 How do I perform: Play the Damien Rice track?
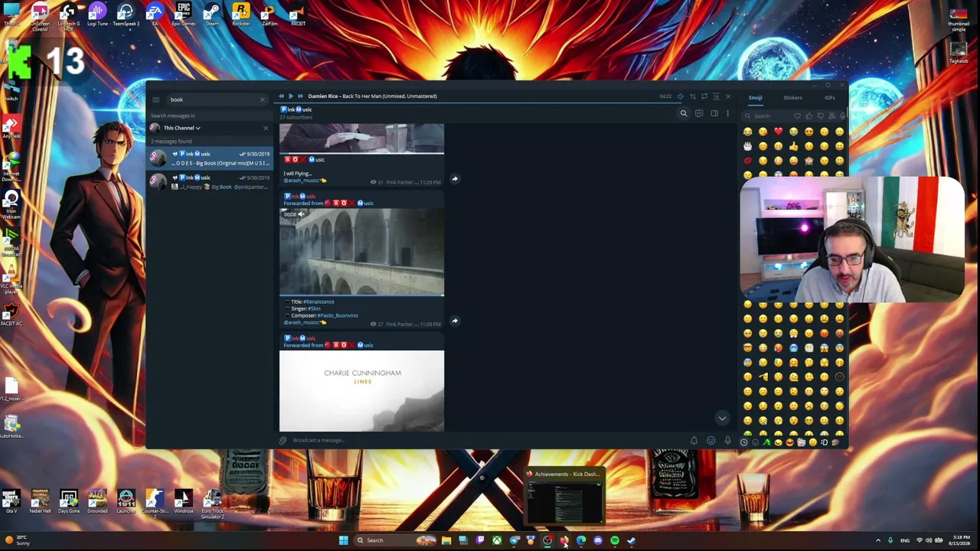pos(290,96)
